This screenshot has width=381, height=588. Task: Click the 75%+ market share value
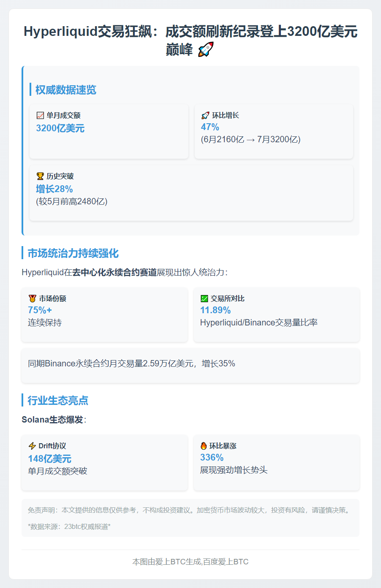point(40,310)
